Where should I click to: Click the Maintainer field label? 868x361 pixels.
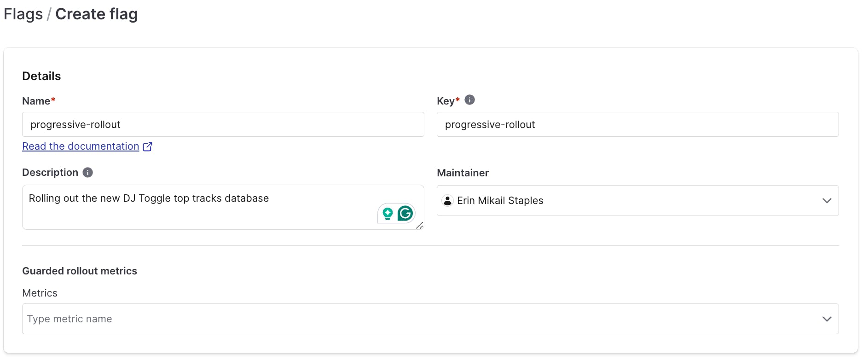coord(463,173)
